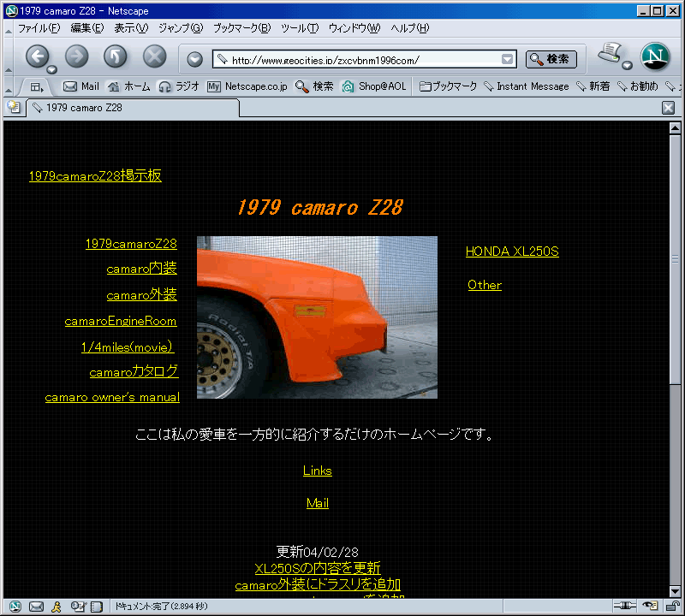The image size is (685, 616).
Task: Open Address Book from the status bar icon
Action: [x=96, y=606]
